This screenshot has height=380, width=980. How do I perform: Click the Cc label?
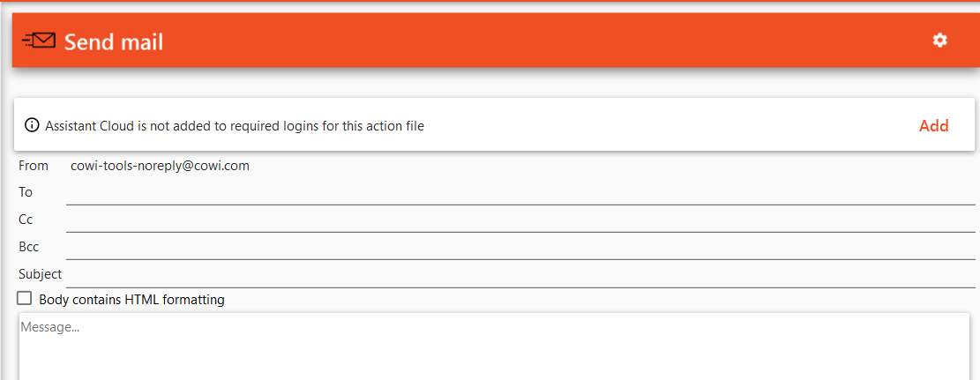(26, 220)
